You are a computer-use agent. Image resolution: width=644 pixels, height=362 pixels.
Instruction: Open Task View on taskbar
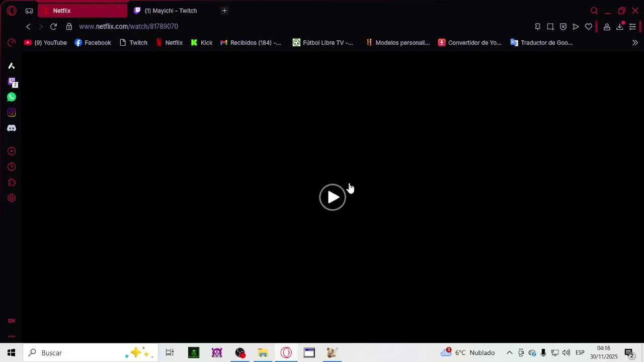(170, 353)
